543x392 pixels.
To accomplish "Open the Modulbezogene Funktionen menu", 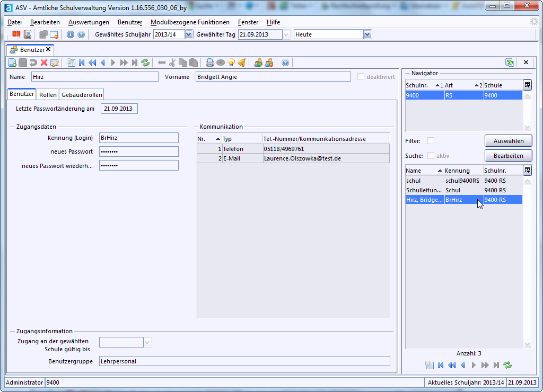I will pos(190,22).
